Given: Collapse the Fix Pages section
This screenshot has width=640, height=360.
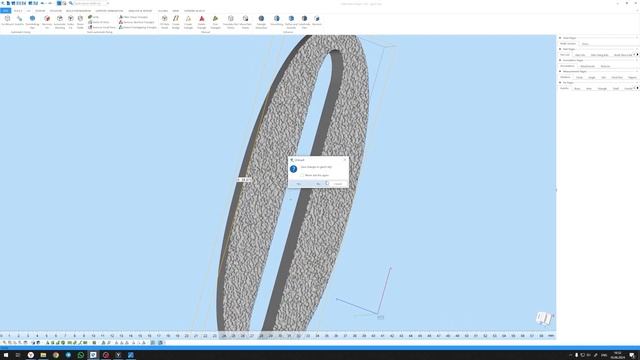Looking at the screenshot, I should point(560,82).
